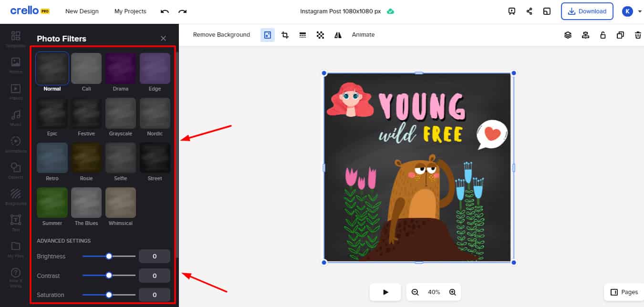Toggle the Photo Filters toolbar button
The height and width of the screenshot is (307, 644).
click(268, 35)
